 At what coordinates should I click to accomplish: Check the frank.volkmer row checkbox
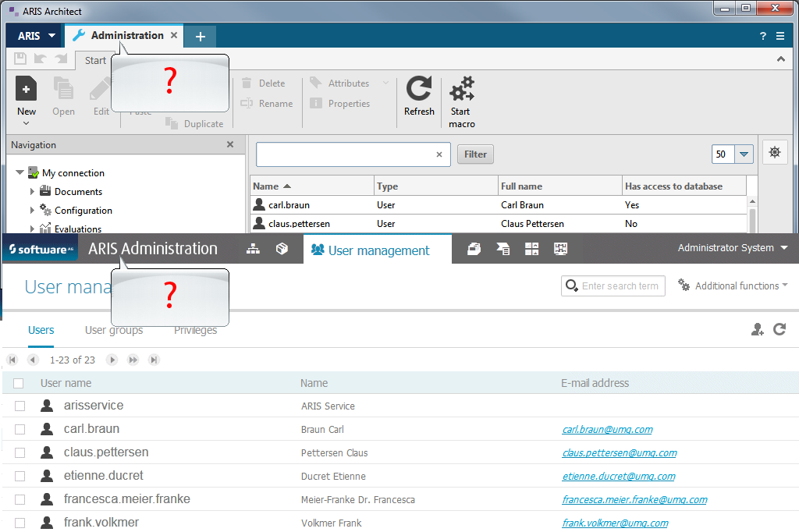tap(20, 523)
